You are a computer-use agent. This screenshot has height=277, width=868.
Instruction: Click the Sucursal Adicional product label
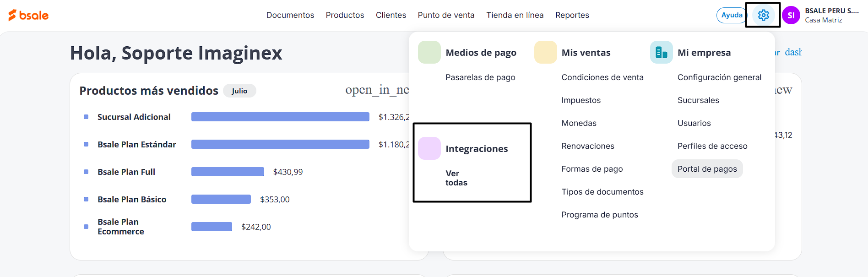[134, 117]
